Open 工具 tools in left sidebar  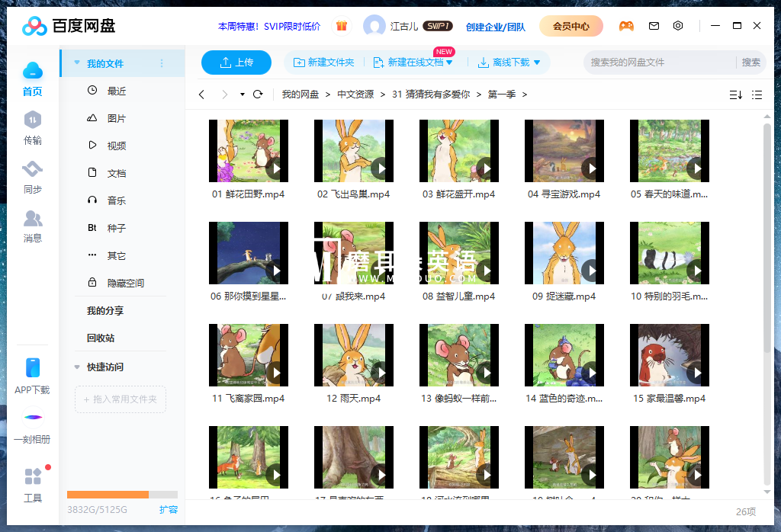(x=32, y=485)
